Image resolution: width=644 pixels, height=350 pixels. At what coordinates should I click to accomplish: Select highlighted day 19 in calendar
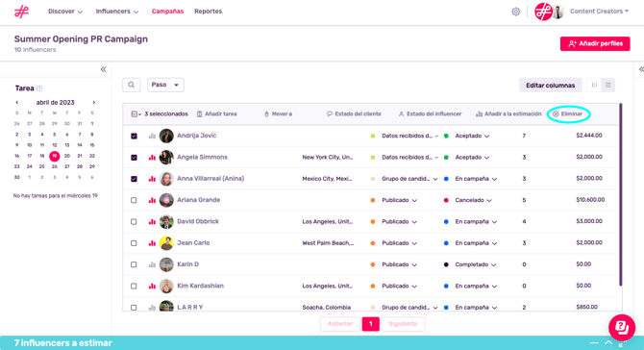(54, 156)
